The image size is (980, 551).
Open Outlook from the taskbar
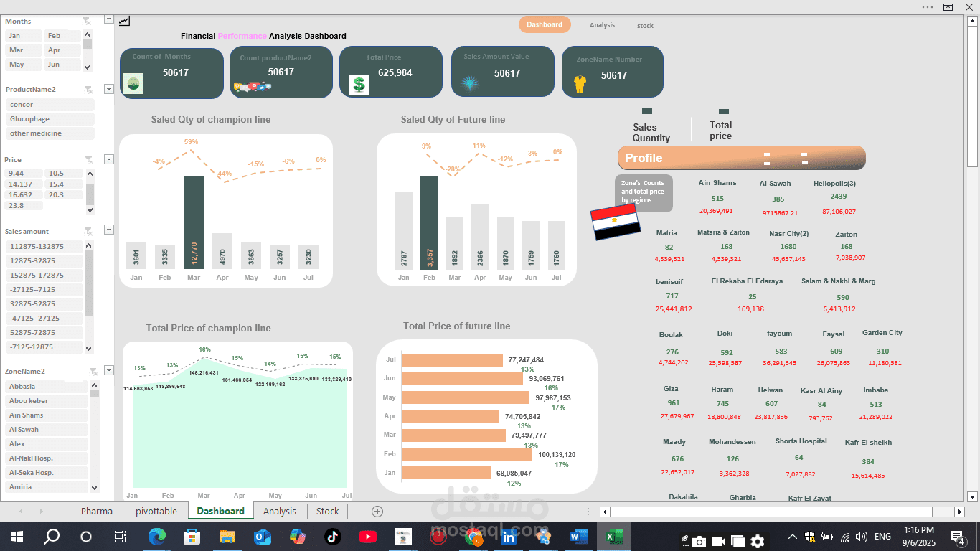pyautogui.click(x=262, y=537)
